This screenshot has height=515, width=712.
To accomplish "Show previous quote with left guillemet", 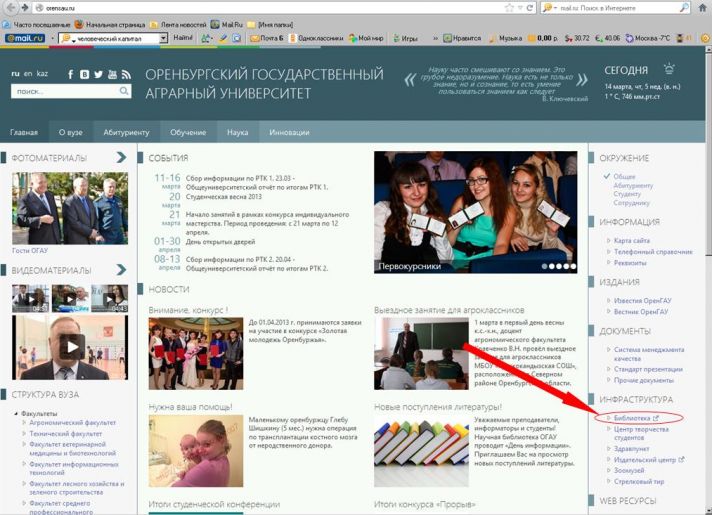I will tap(410, 80).
